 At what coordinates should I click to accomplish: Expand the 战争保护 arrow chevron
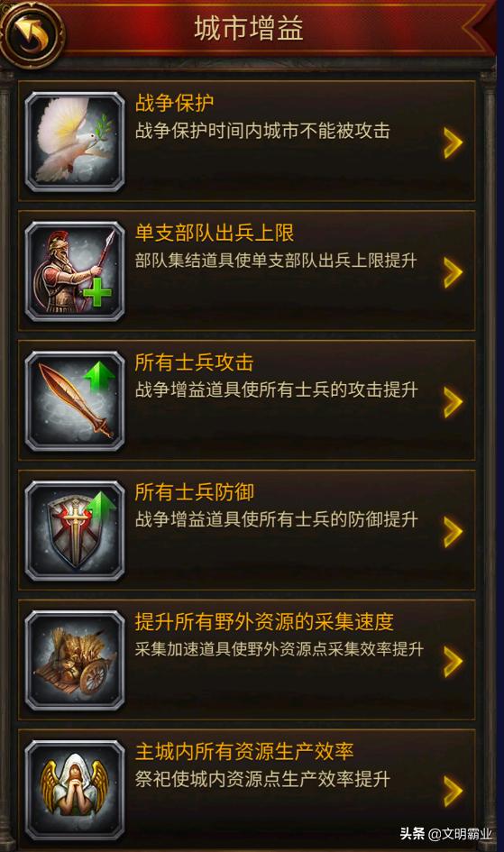pyautogui.click(x=453, y=143)
